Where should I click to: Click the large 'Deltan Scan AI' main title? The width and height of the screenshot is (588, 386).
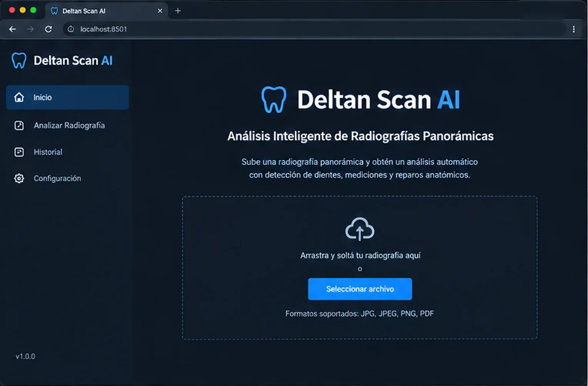pyautogui.click(x=379, y=100)
